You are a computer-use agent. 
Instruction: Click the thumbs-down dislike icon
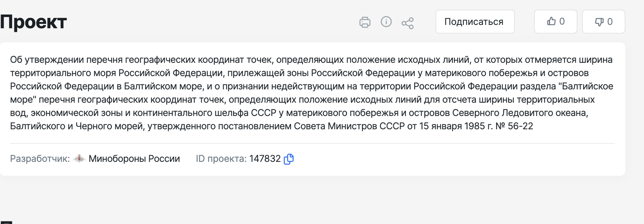tap(599, 22)
